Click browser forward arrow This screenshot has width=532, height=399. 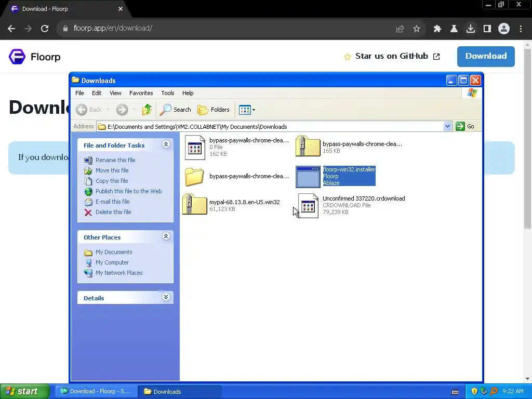click(28, 29)
